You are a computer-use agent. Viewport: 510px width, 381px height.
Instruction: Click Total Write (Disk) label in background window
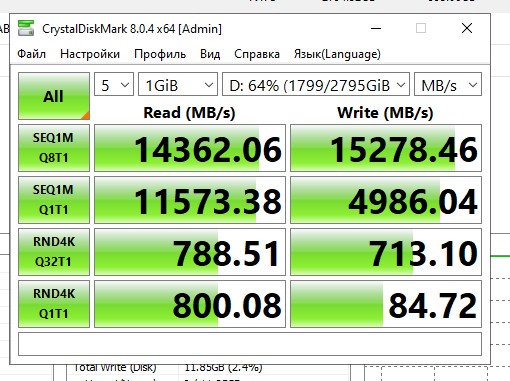(115, 367)
